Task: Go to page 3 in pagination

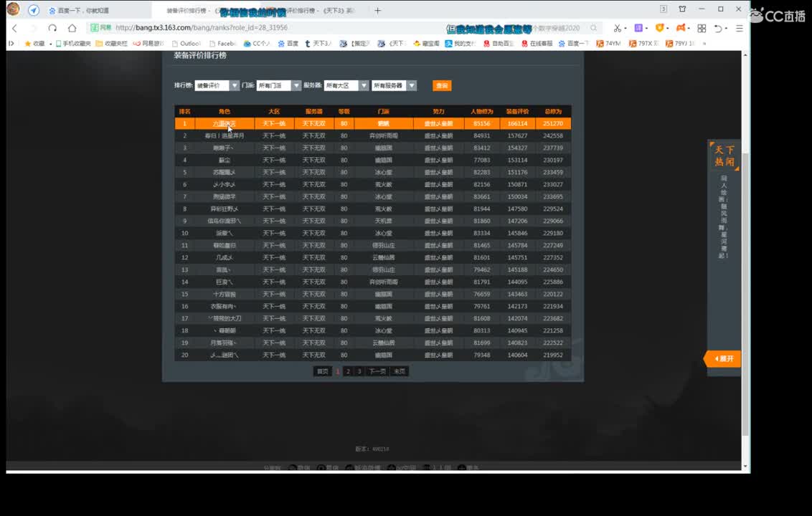Action: tap(359, 371)
